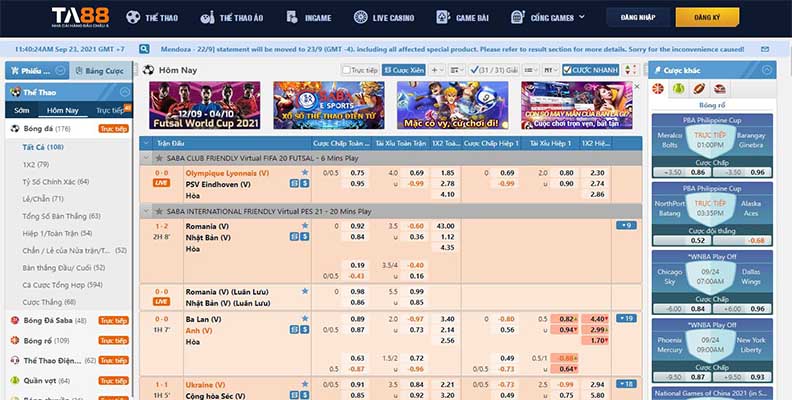Favorite the Romania (V) (Luân Lưu) match star
The width and height of the screenshot is (792, 400).
coord(305,291)
